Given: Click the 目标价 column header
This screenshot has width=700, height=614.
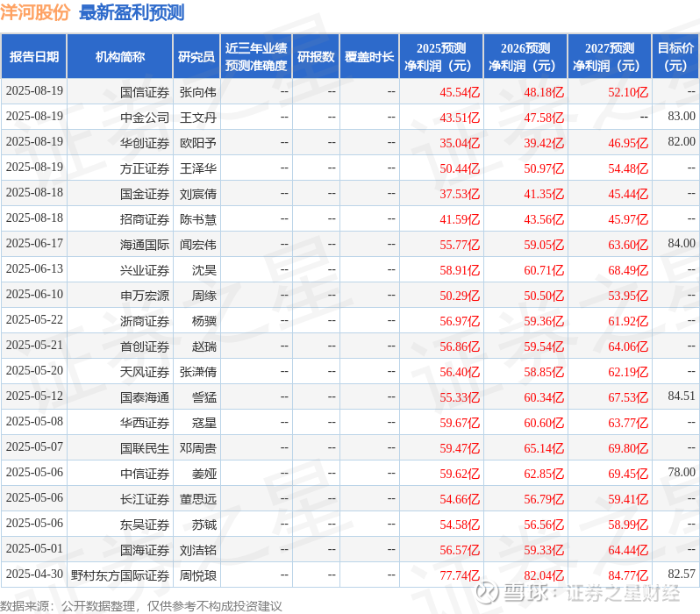Looking at the screenshot, I should coord(675,57).
